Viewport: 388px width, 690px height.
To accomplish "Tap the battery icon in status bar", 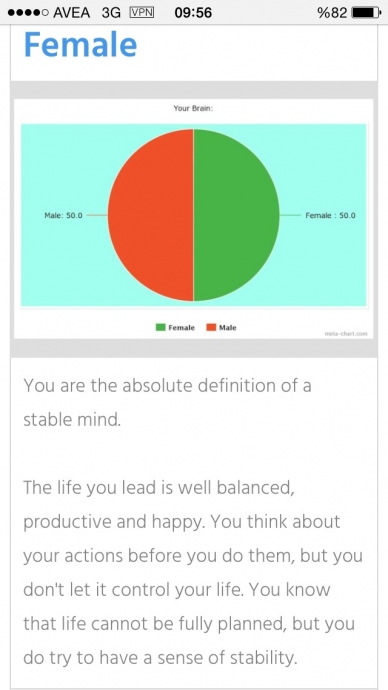I will (x=366, y=13).
